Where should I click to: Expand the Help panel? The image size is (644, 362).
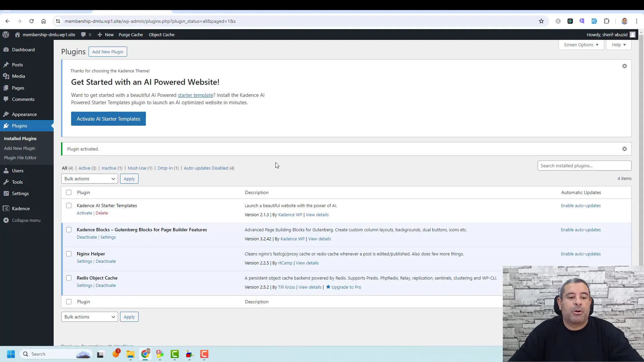click(x=619, y=45)
